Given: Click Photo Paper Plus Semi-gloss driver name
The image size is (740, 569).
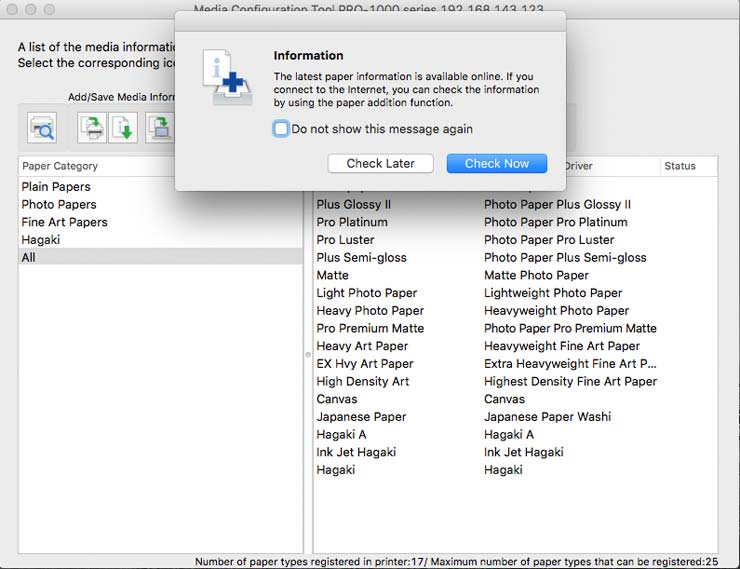Looking at the screenshot, I should click(565, 258).
